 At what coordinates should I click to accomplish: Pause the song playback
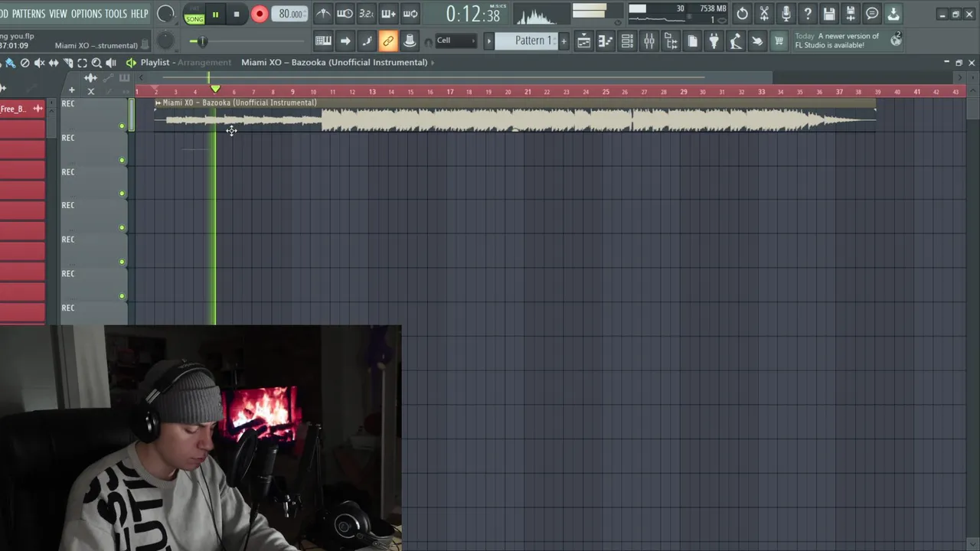point(215,14)
